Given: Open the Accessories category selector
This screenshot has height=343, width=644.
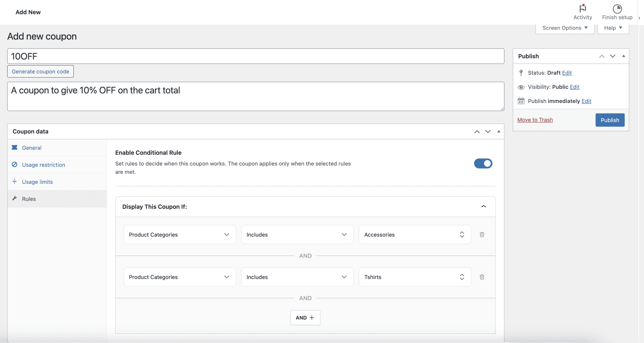Looking at the screenshot, I should 414,234.
